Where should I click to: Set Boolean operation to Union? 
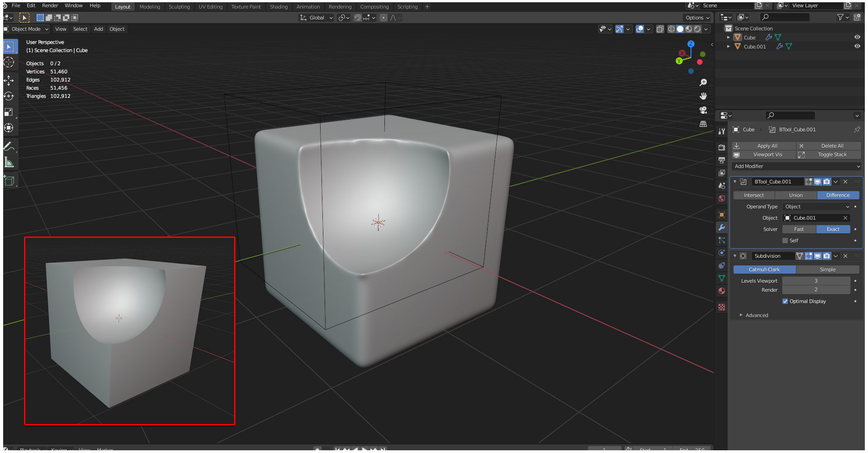tap(796, 195)
